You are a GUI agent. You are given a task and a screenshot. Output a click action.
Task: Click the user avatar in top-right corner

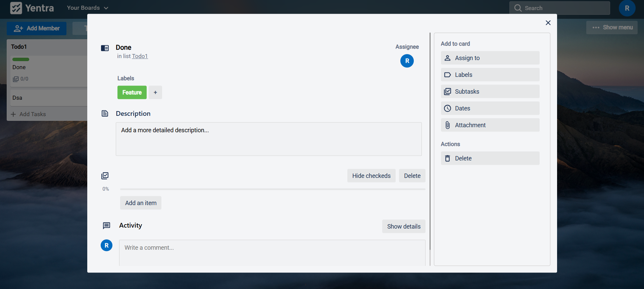(627, 8)
